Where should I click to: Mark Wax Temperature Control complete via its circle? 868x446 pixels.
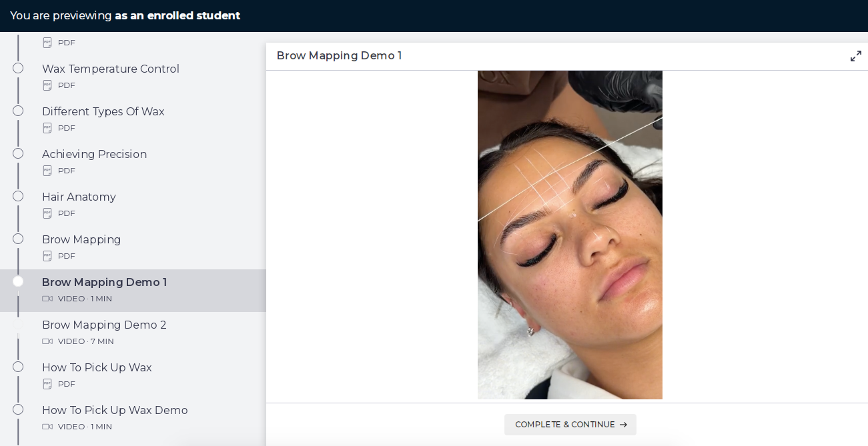[x=17, y=67]
